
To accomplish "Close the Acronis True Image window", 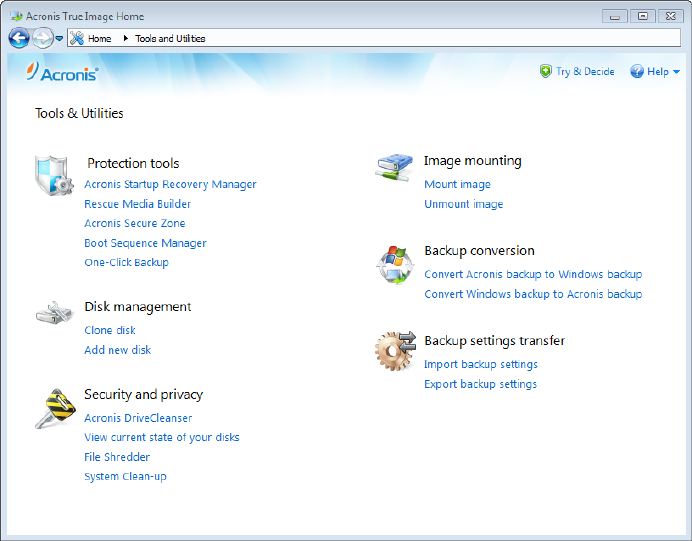I will click(671, 16).
